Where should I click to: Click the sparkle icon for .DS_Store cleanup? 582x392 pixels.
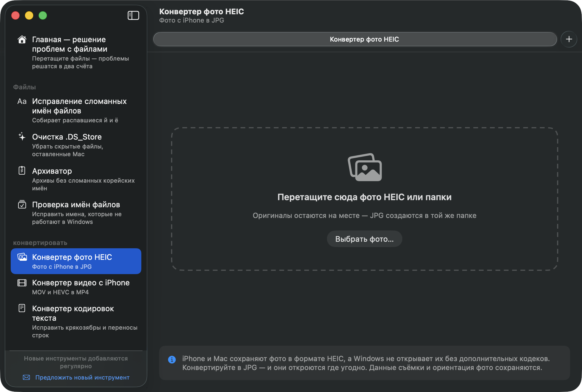point(22,137)
